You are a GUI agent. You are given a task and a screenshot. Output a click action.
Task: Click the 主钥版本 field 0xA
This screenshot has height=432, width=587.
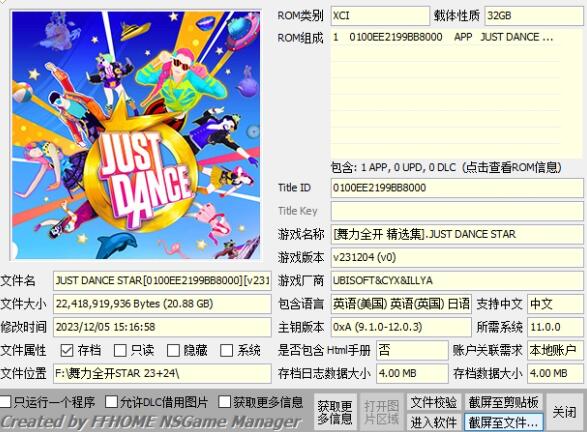point(401,327)
